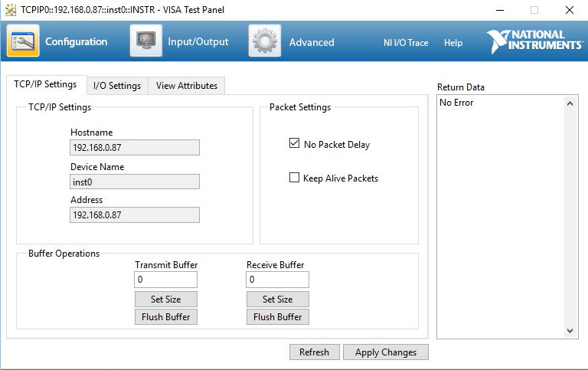
Task: Select the Input/Output monitor icon
Action: click(x=145, y=41)
